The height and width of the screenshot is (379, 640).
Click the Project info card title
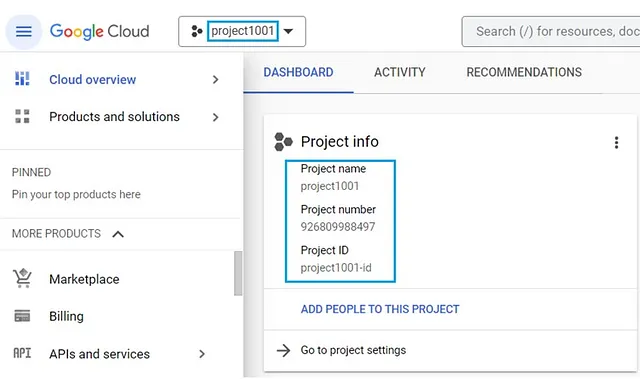(340, 142)
